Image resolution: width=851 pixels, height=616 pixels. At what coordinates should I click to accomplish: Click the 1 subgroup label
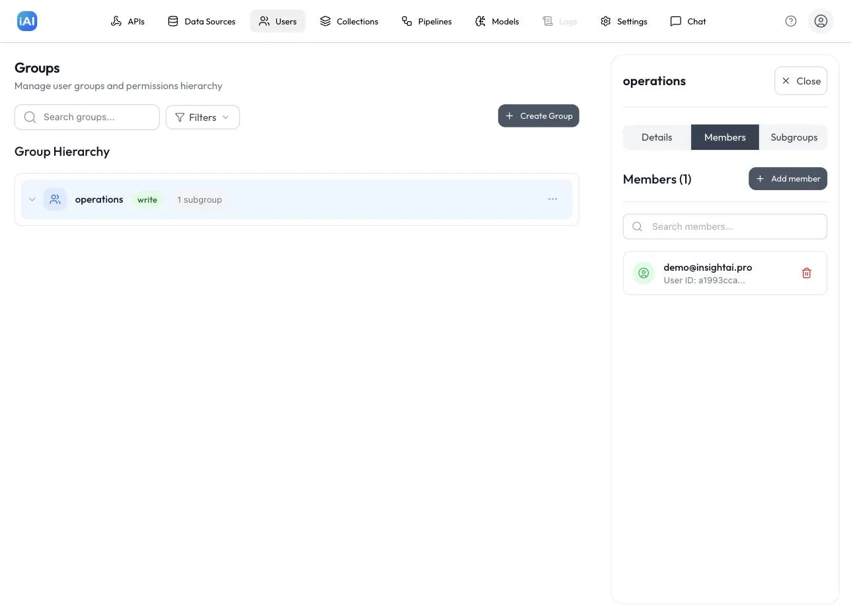(200, 199)
